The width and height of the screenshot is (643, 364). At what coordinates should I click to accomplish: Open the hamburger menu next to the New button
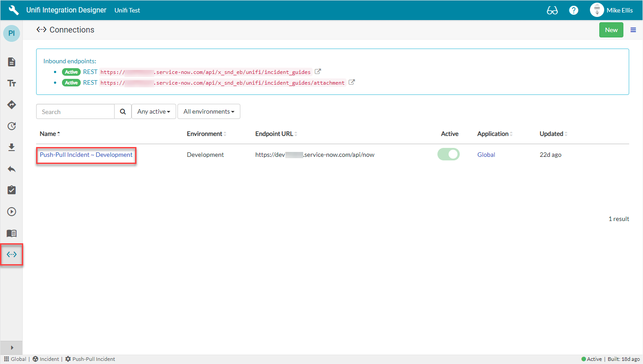pos(633,30)
